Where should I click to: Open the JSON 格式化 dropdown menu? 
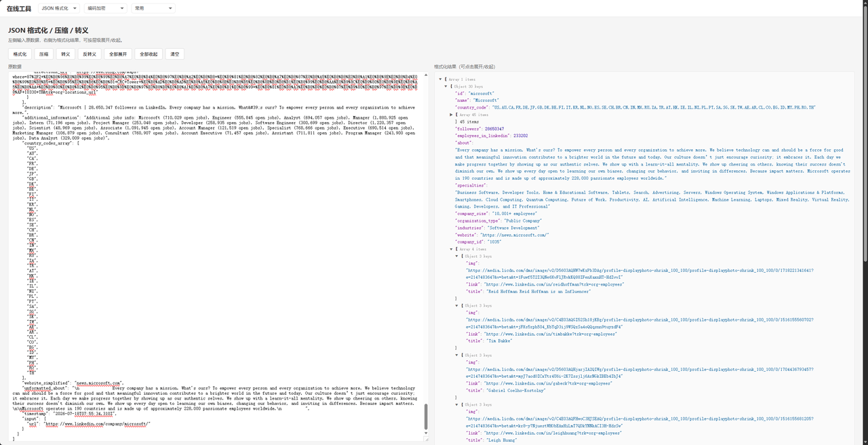coord(59,8)
